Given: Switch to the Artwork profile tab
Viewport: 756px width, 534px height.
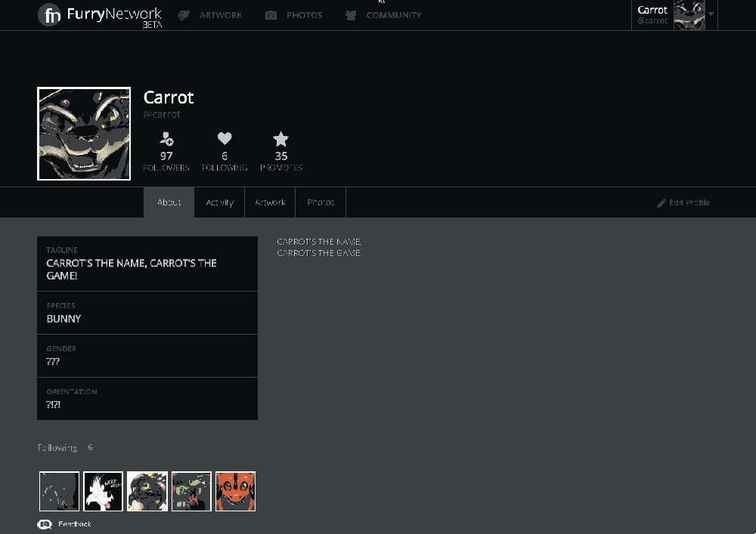Looking at the screenshot, I should pyautogui.click(x=270, y=202).
